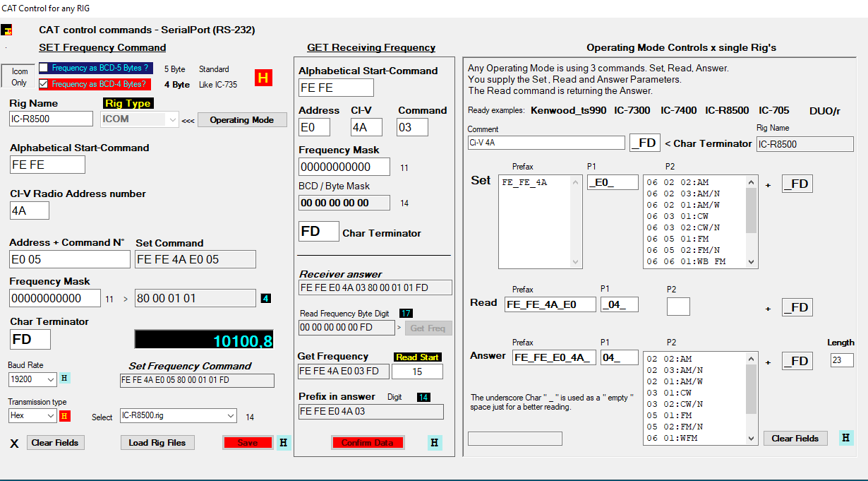Click the H help icon beside the Operating Mode Clear Fields button
Image resolution: width=868 pixels, height=481 pixels.
point(847,438)
